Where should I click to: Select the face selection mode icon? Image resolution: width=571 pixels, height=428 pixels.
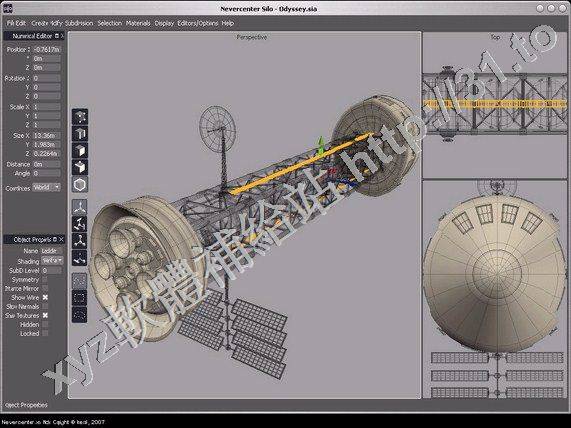point(80,150)
